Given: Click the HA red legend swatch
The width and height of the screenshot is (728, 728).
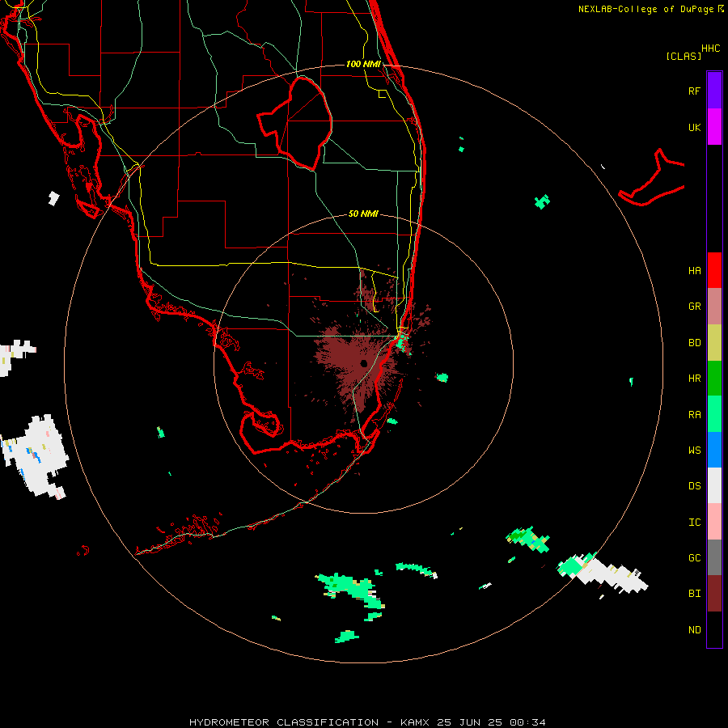Looking at the screenshot, I should coord(714,270).
